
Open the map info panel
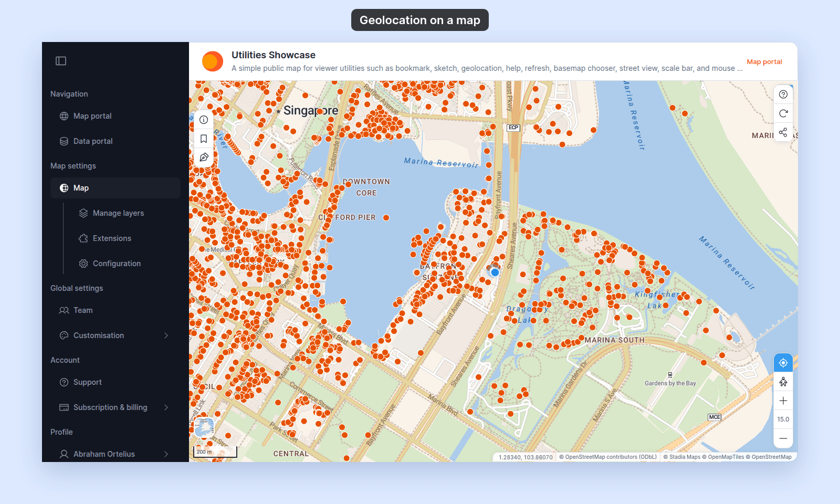point(204,120)
